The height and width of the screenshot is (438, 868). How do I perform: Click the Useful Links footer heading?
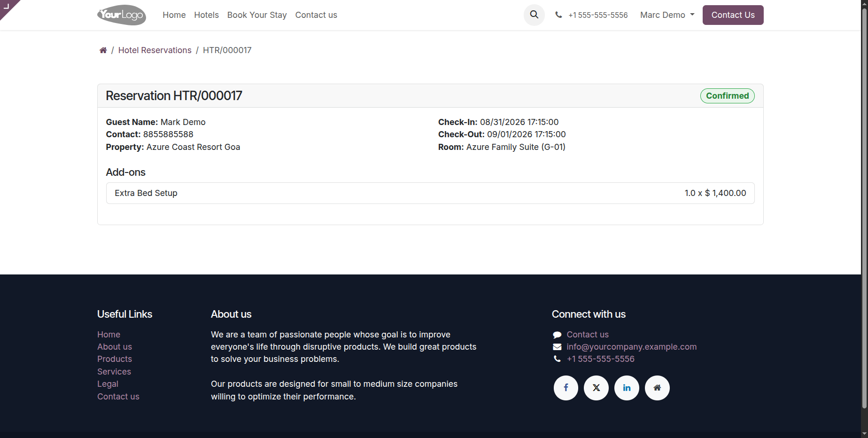tap(125, 314)
